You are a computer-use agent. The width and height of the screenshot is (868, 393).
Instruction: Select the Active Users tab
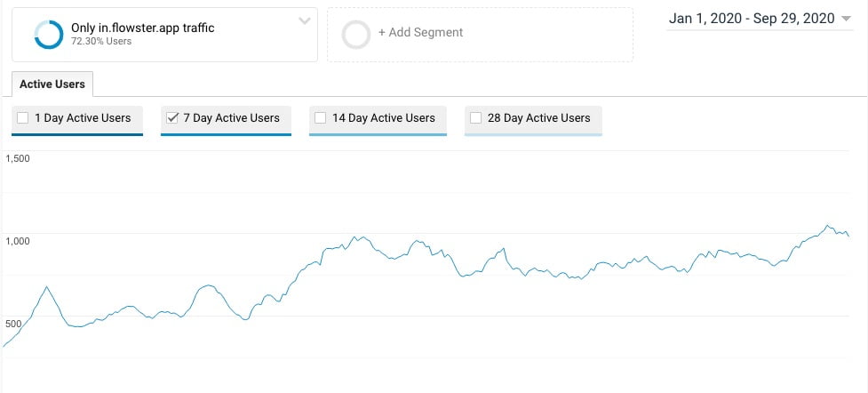[52, 84]
